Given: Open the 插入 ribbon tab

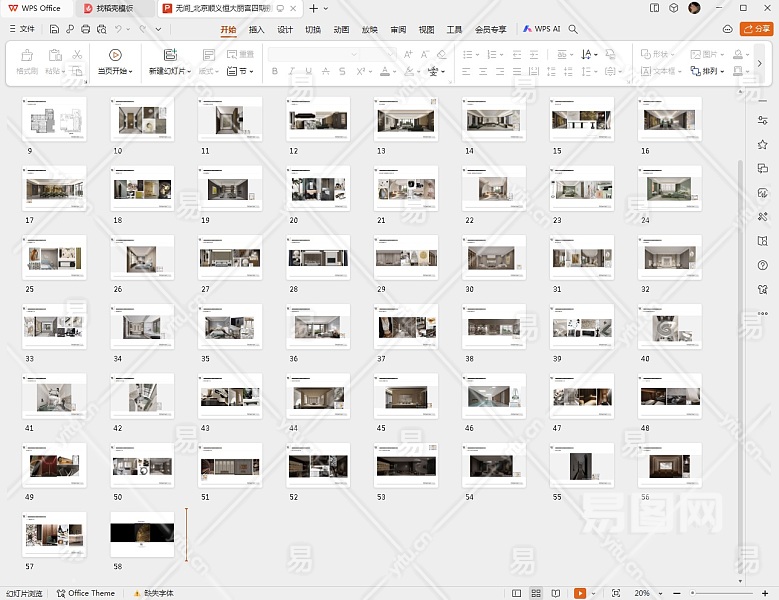Looking at the screenshot, I should click(257, 29).
